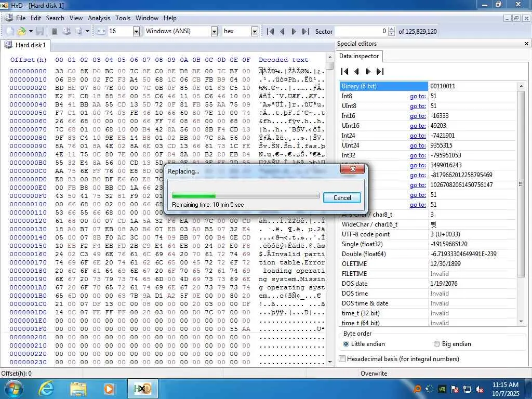The image size is (532, 399).
Task: Close the Replacing dialog with X
Action: (353, 169)
